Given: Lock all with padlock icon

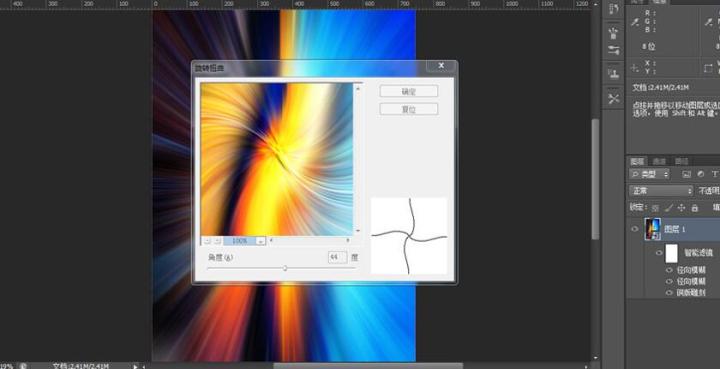Looking at the screenshot, I should coord(695,208).
